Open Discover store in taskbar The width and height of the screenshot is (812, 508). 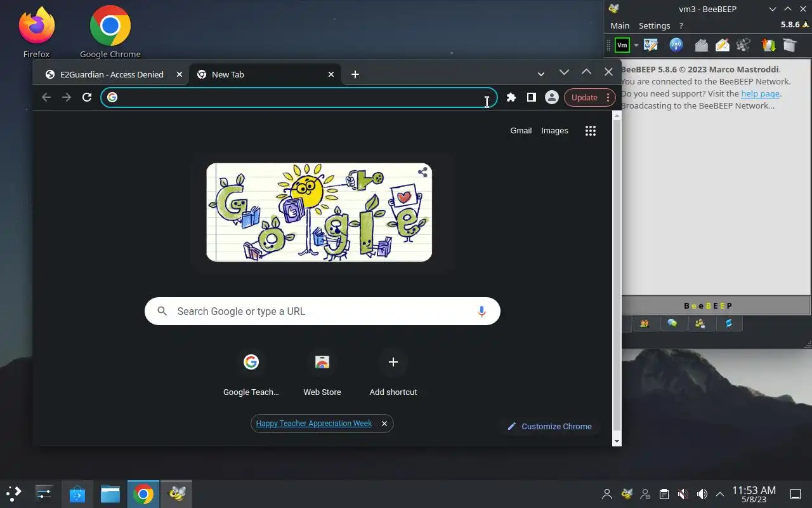pos(77,493)
